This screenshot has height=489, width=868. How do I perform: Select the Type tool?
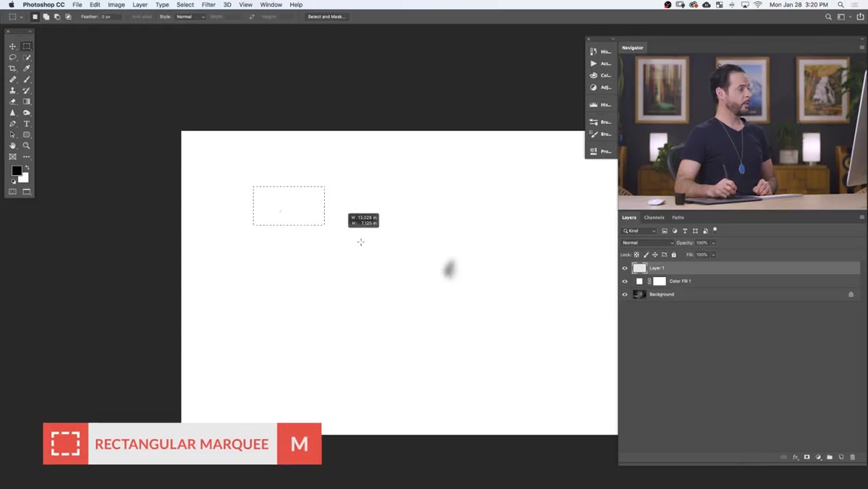pyautogui.click(x=27, y=124)
